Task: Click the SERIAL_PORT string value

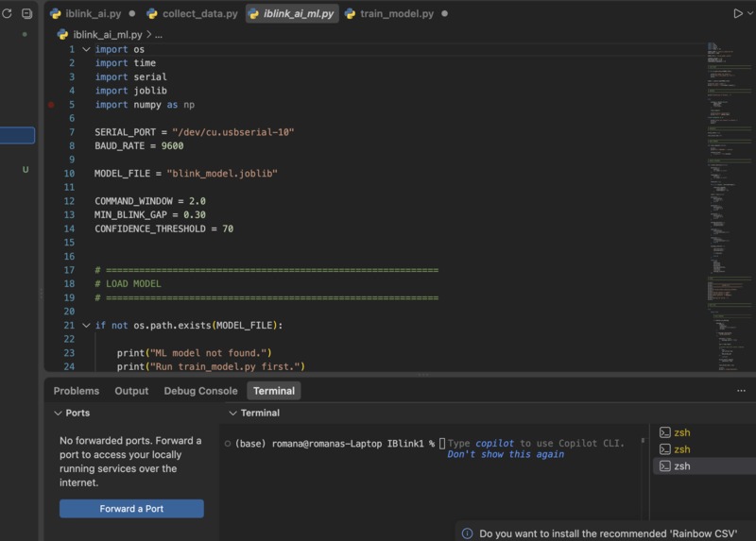Action: pyautogui.click(x=232, y=132)
